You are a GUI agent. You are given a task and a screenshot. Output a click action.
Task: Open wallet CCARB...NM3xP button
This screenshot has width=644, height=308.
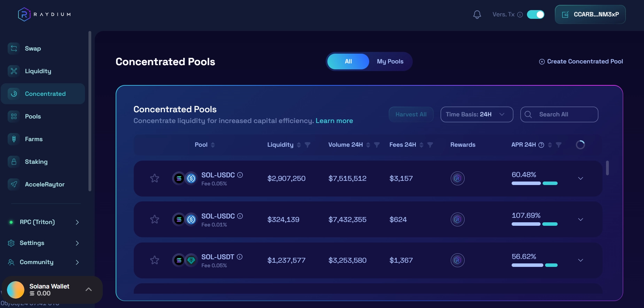point(590,14)
